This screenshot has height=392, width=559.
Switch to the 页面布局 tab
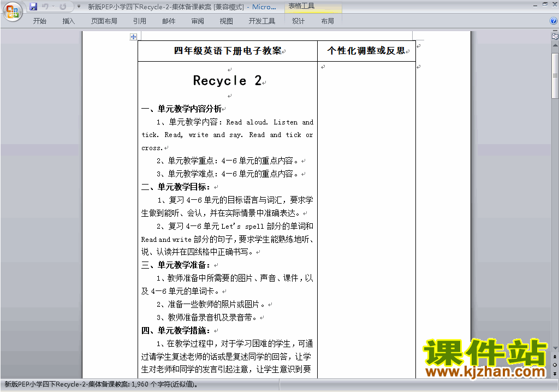[x=104, y=21]
